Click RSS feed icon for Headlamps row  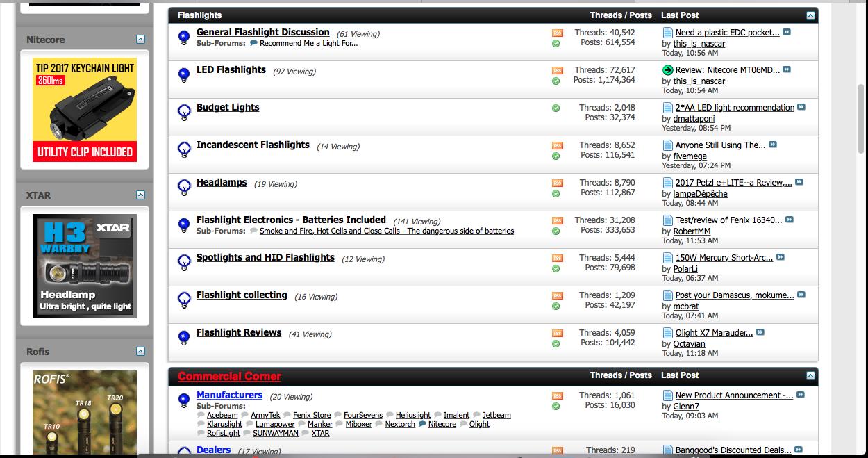point(557,183)
